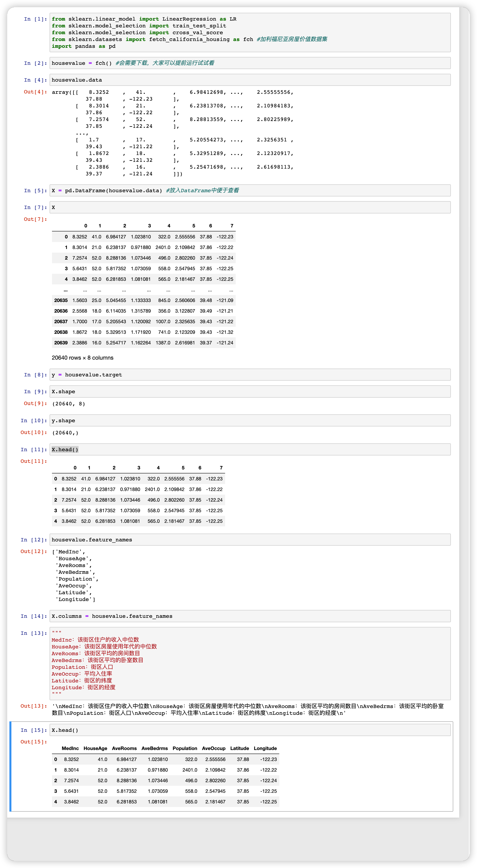Click '20640 rows × 8 columns' summary text

tap(83, 358)
